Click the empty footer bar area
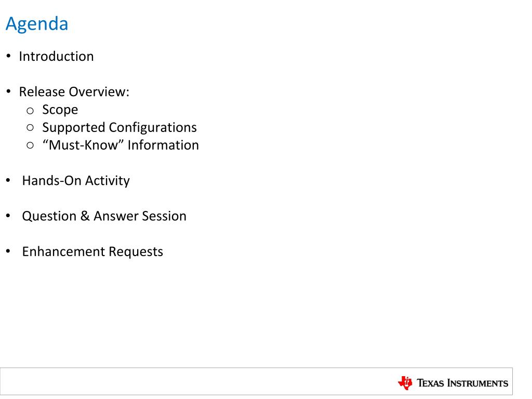 coord(197,381)
